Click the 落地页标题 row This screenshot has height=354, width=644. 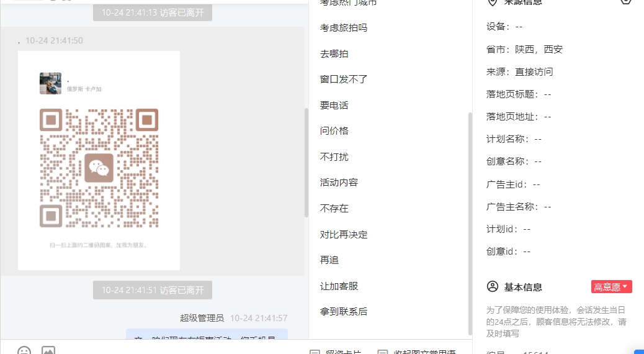click(519, 94)
